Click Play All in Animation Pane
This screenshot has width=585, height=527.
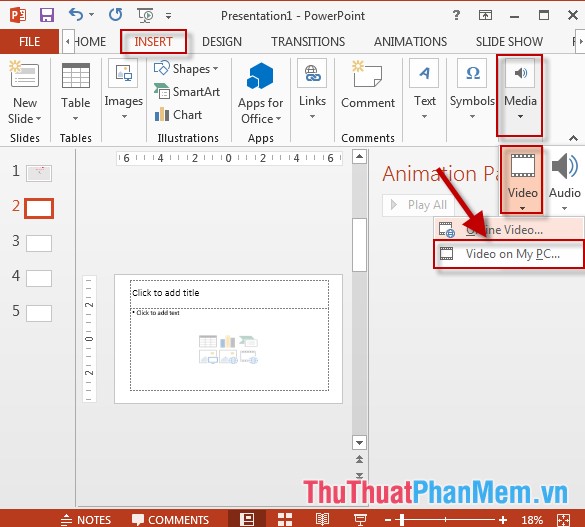pyautogui.click(x=419, y=205)
